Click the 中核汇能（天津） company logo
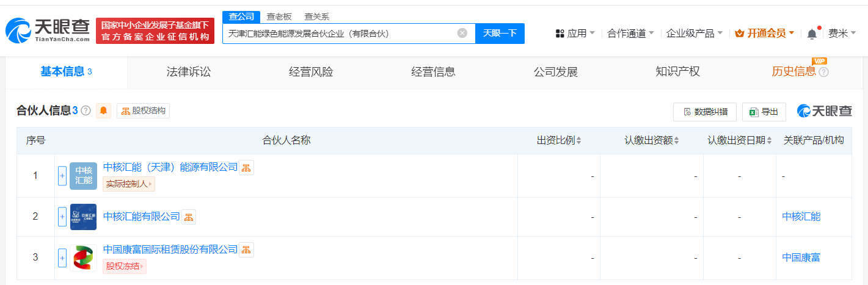 point(83,176)
